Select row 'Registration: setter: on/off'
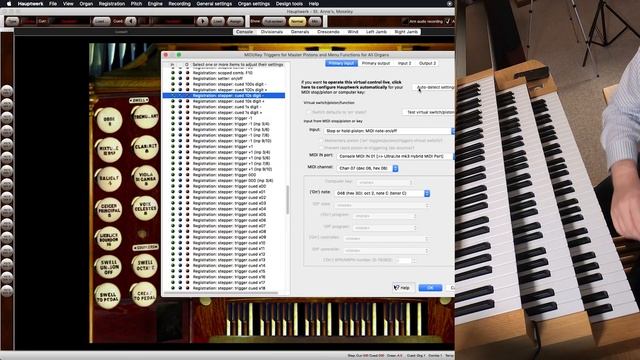This screenshot has width=640, height=360. click(x=218, y=78)
